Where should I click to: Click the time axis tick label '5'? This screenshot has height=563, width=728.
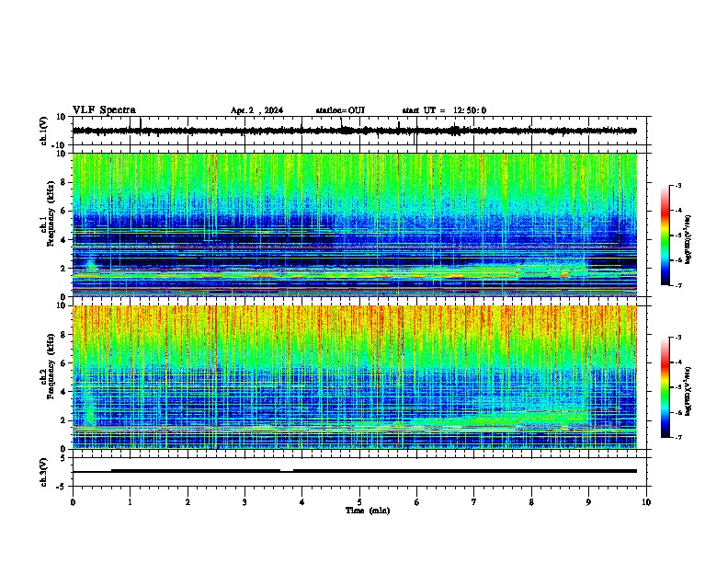pyautogui.click(x=359, y=502)
